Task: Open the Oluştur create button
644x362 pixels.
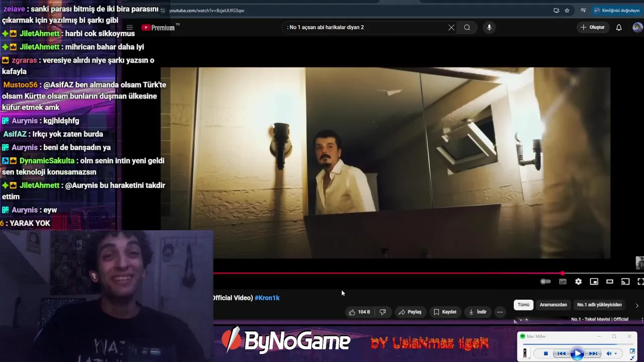Action: coord(592,28)
